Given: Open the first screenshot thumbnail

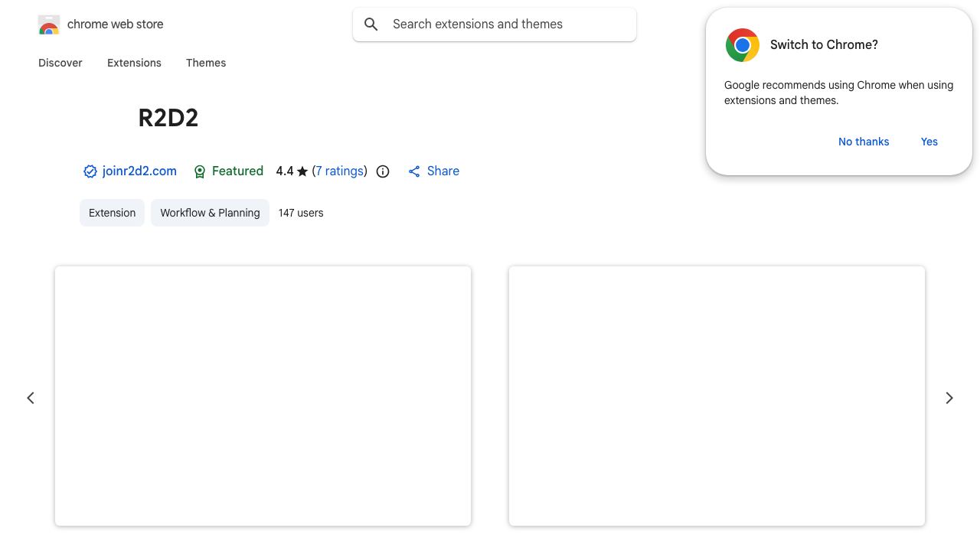Looking at the screenshot, I should (x=263, y=396).
